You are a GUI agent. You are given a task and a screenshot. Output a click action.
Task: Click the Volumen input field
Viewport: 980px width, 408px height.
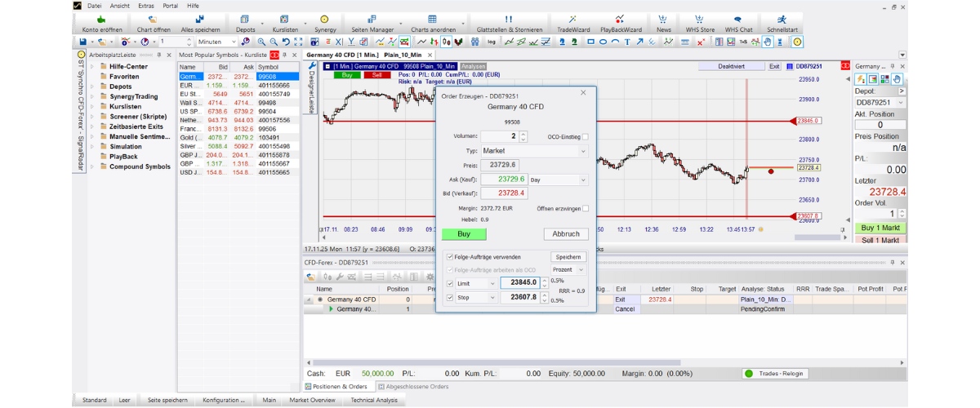[x=498, y=137]
